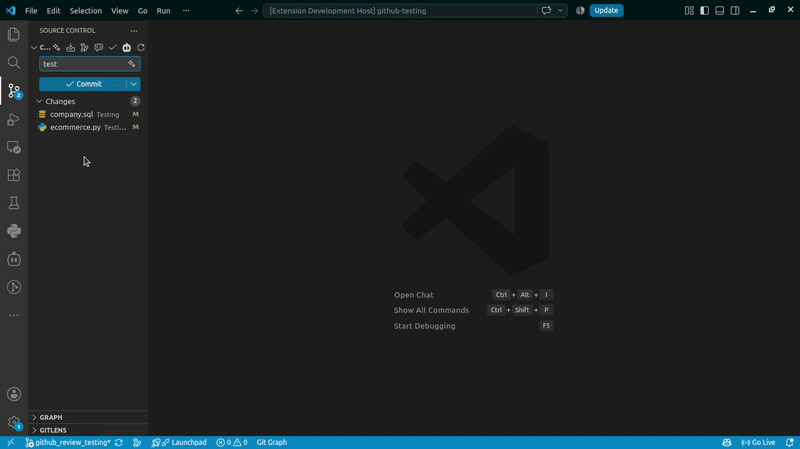Viewport: 800px width, 449px height.
Task: Open Git Graph from status bar
Action: tap(271, 442)
